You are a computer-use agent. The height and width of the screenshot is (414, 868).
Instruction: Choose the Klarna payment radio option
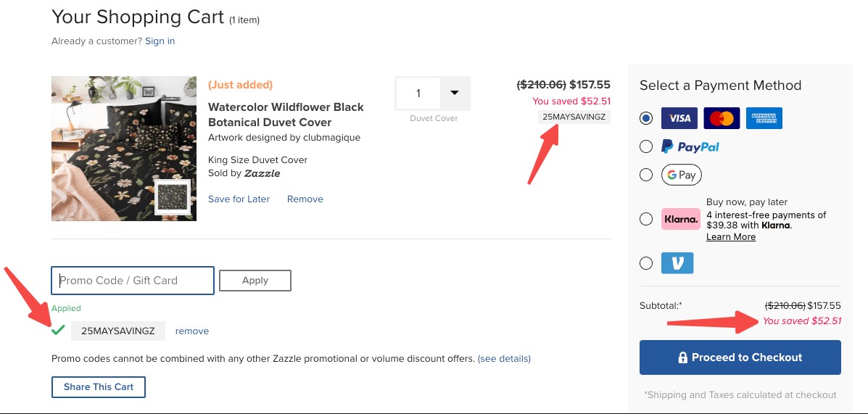(x=646, y=219)
